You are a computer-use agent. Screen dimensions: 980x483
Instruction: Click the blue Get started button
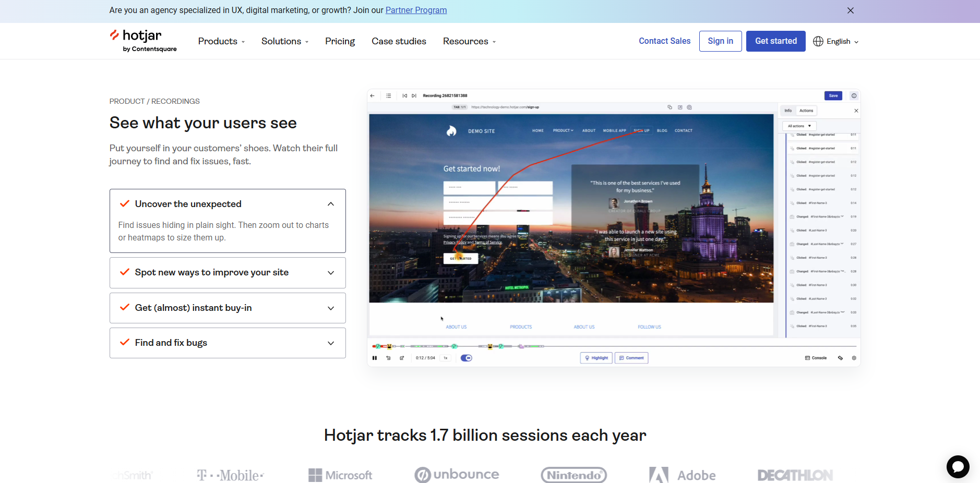(x=775, y=41)
